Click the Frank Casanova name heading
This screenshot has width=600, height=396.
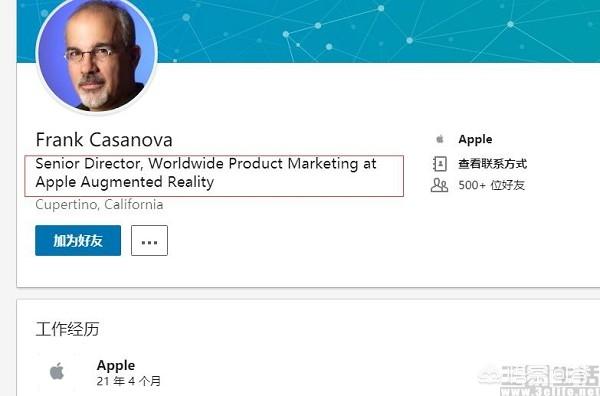coord(104,140)
